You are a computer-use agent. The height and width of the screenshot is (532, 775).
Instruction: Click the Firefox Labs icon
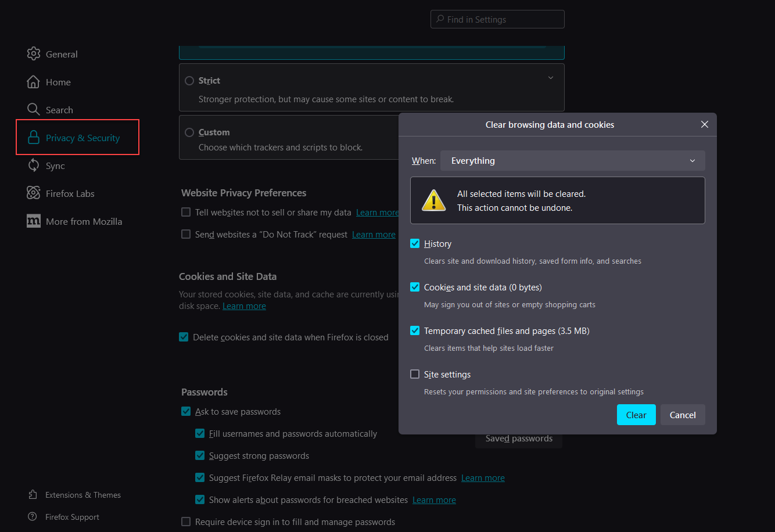click(33, 193)
